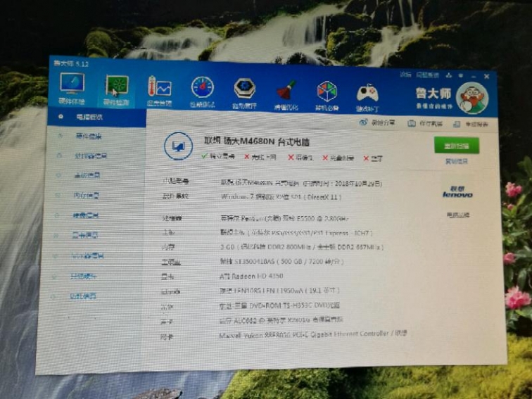532x399 pixels.
Task: Click the icon beside 内存信息
Action: click(58, 195)
